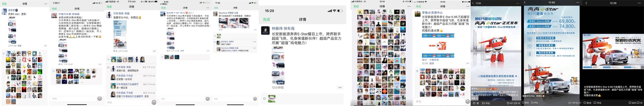The image size is (644, 106).
Task: Open more options on the 11:40 photo viewer
Action: (x=577, y=2)
